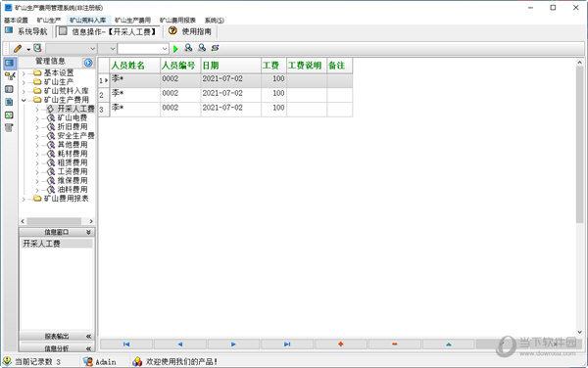
Task: Click the Admin user icon in the status bar
Action: coord(88,361)
